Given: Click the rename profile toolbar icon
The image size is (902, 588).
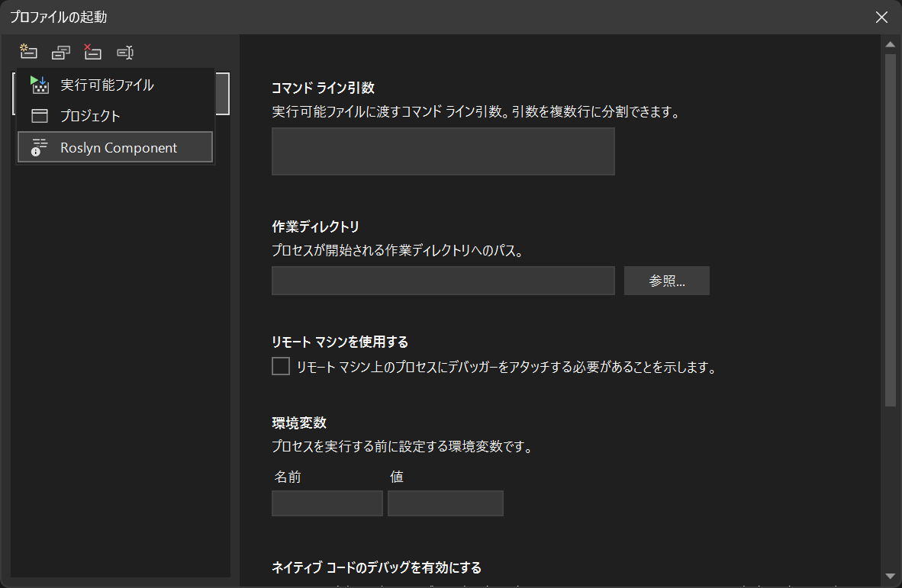Looking at the screenshot, I should pos(125,53).
